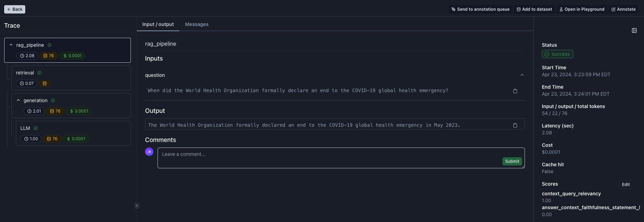Submit the comment
644x222 pixels.
[x=512, y=161]
